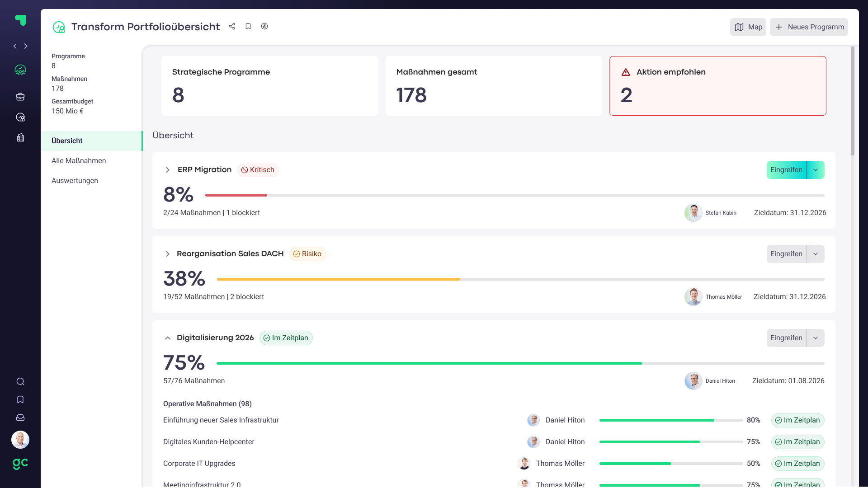Open Eingreifen dropdown for Reorganisation Sales DACH
Viewport: 868px width, 488px height.
point(816,254)
